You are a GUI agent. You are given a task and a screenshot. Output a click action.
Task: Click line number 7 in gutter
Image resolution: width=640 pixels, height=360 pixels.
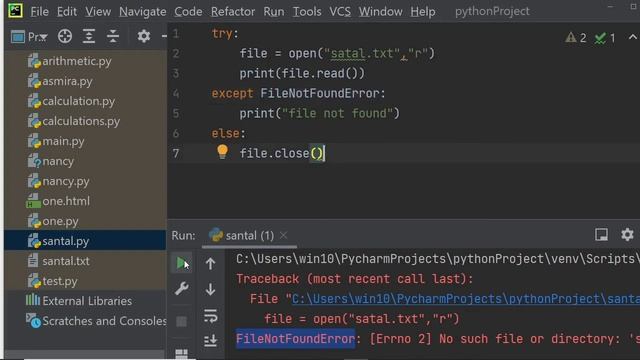pos(176,153)
